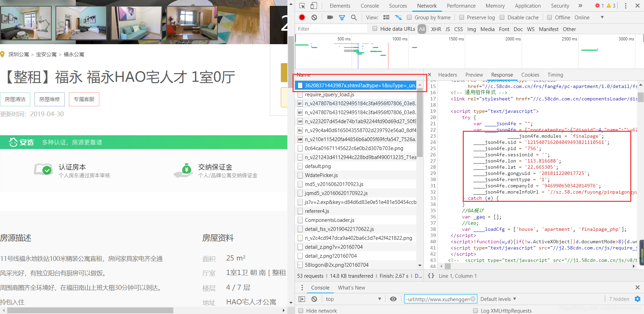The width and height of the screenshot is (644, 314).
Task: Open DevTools customize menu (three dots)
Action: point(626,6)
